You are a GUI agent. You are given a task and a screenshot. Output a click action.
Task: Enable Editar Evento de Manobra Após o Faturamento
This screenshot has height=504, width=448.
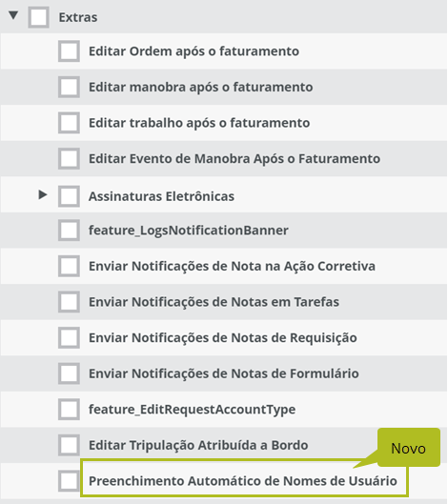point(69,158)
